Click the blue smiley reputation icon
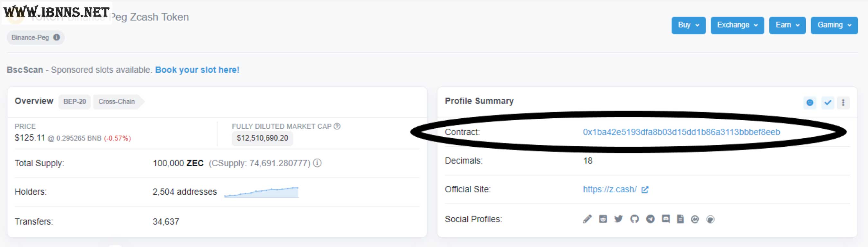 tap(810, 103)
